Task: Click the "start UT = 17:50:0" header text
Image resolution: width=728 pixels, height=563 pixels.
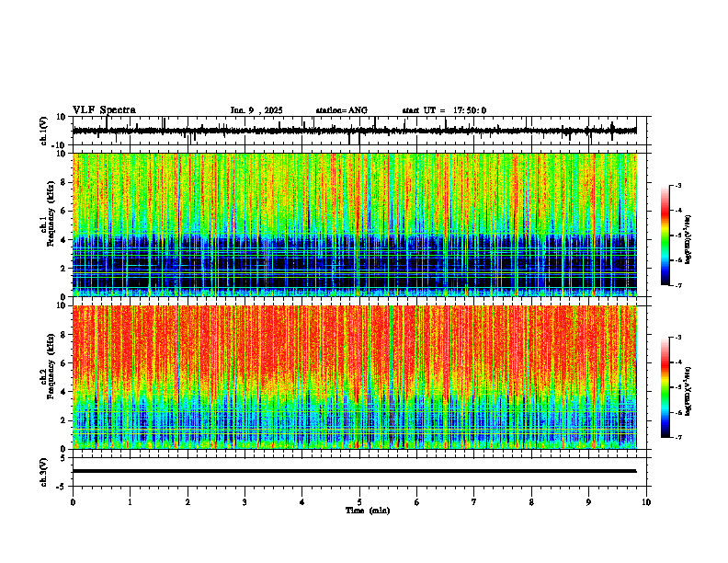Action: point(444,110)
